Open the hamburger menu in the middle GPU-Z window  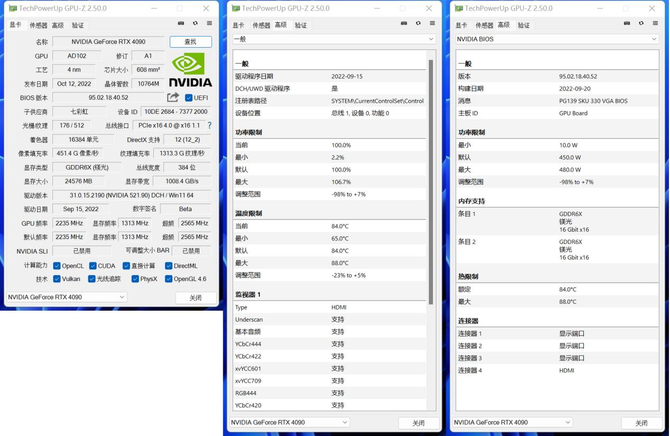click(432, 23)
